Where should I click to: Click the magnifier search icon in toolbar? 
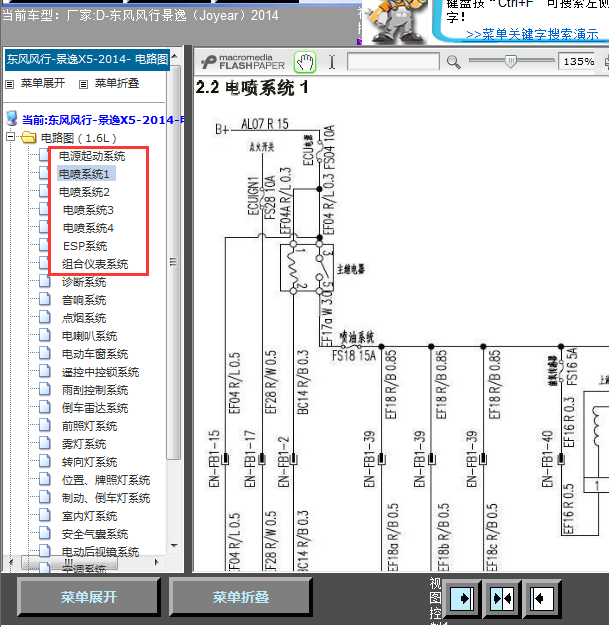(x=453, y=62)
